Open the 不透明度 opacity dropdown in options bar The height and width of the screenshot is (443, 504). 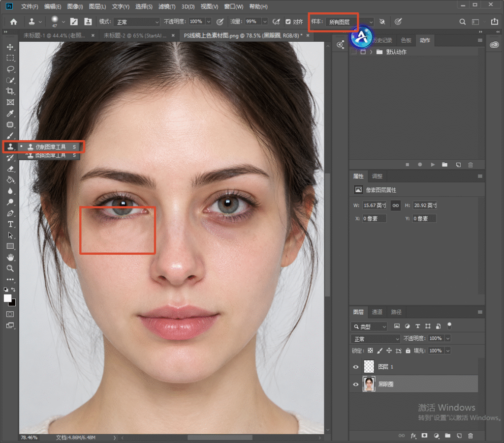209,22
